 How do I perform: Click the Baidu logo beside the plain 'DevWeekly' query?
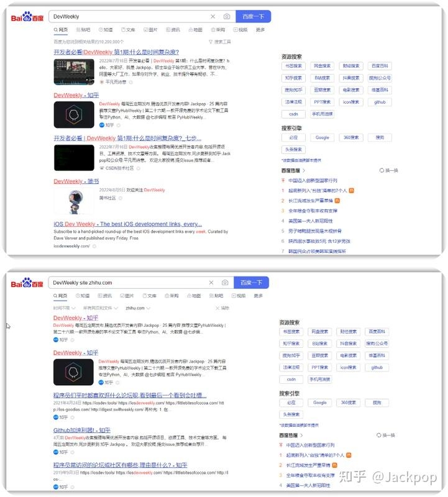point(27,17)
